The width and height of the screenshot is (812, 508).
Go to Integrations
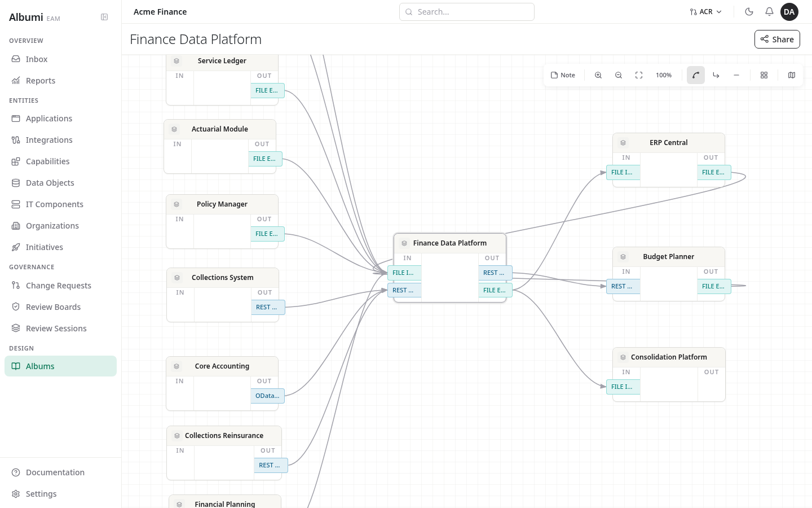pyautogui.click(x=60, y=140)
